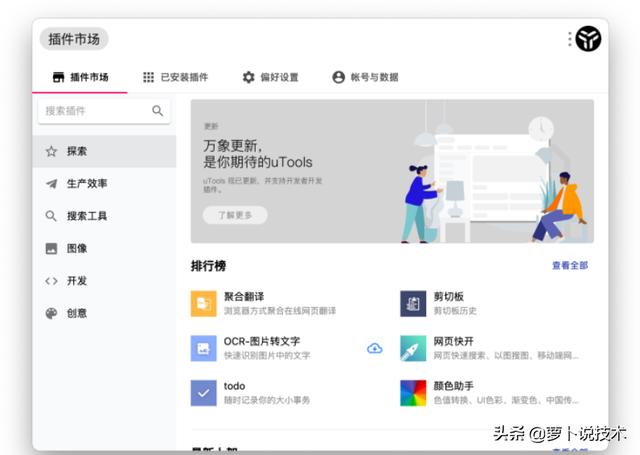The width and height of the screenshot is (640, 455).
Task: Click the grid icon beside 已安装插件
Action: 149,77
